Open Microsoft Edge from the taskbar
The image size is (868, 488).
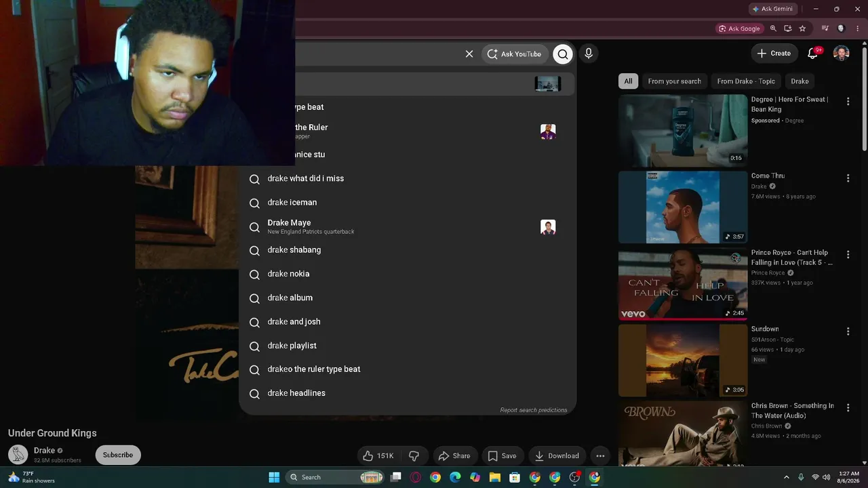pos(455,477)
